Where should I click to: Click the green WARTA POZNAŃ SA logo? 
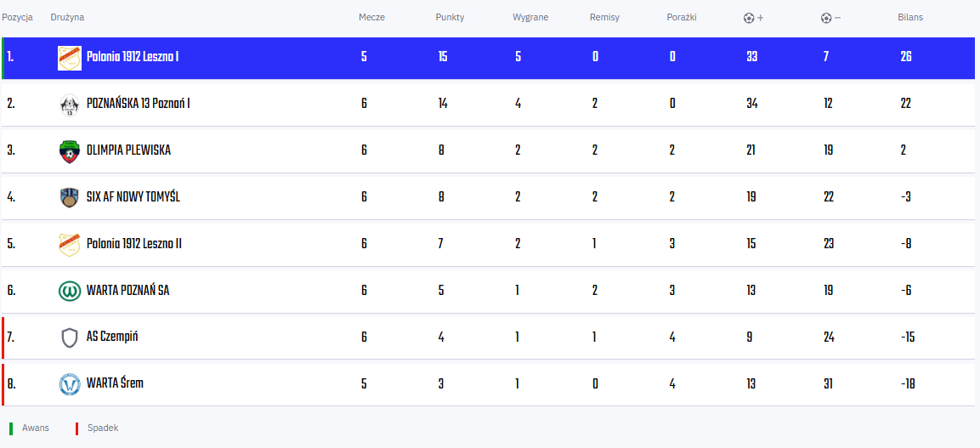point(70,292)
